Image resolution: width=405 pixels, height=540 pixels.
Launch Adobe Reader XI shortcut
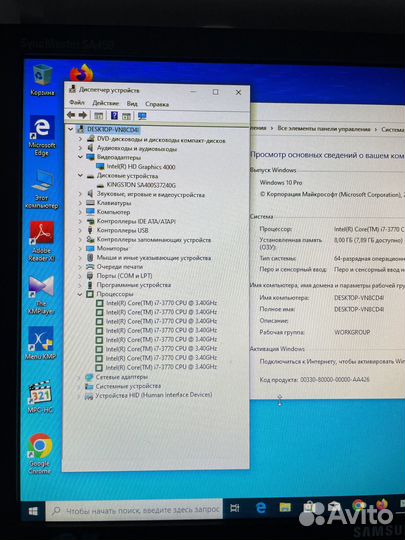pos(42,242)
